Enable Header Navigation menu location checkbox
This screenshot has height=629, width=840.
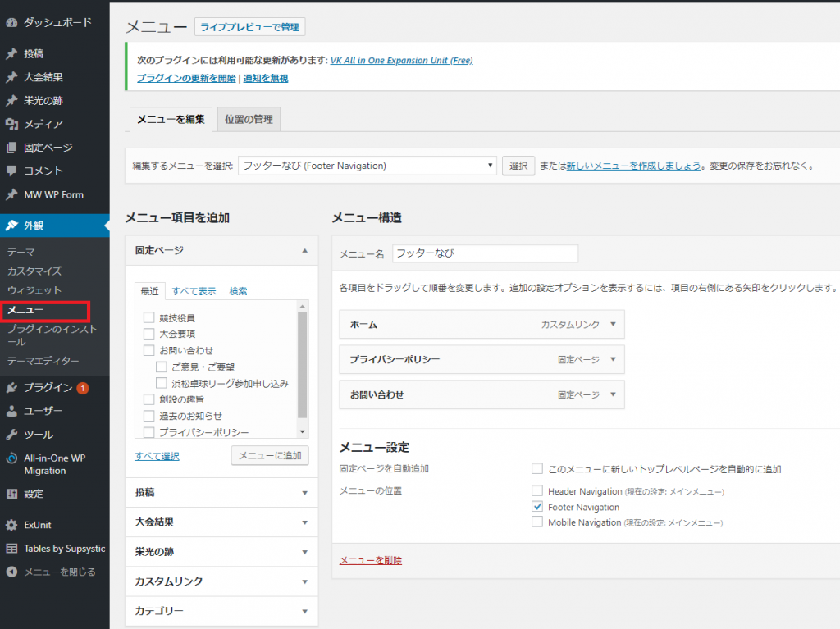pyautogui.click(x=537, y=491)
